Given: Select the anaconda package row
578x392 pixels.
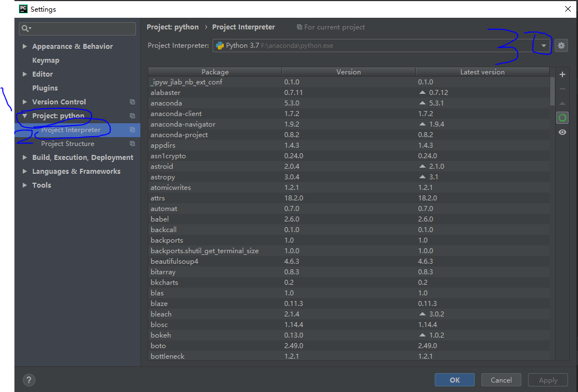Looking at the screenshot, I should [349, 103].
